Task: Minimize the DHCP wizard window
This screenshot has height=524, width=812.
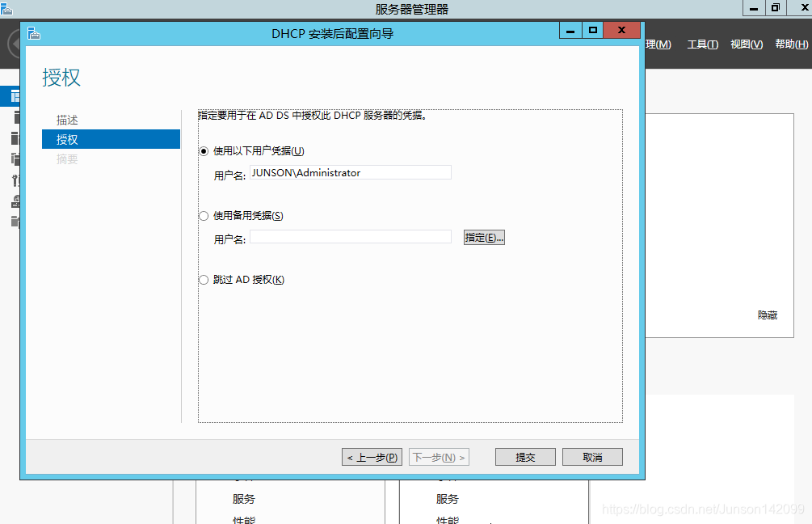Action: (570, 31)
